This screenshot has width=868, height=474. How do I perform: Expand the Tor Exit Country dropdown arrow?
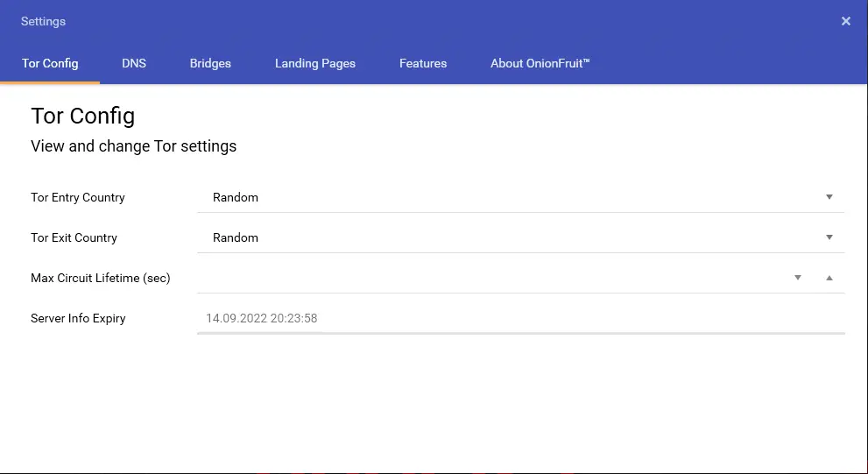[x=829, y=237]
